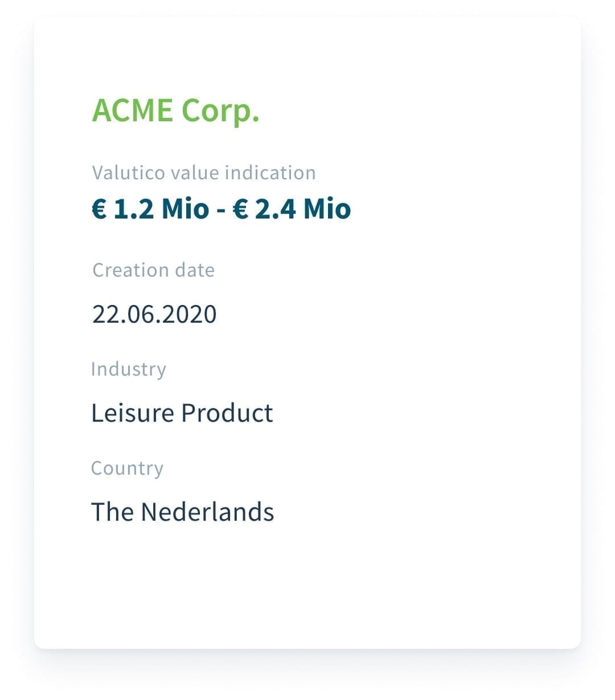Click 'Corp.' in the green company title
The height and width of the screenshot is (700, 615).
221,111
